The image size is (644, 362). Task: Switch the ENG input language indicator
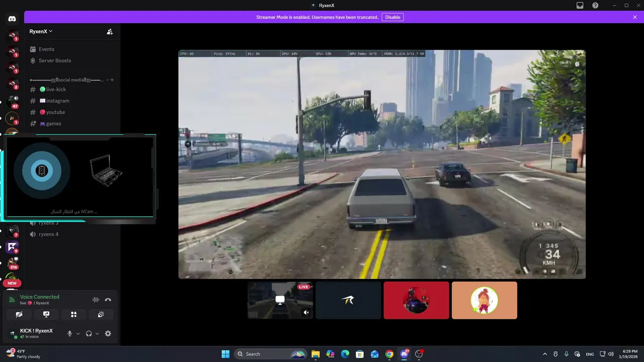590,354
